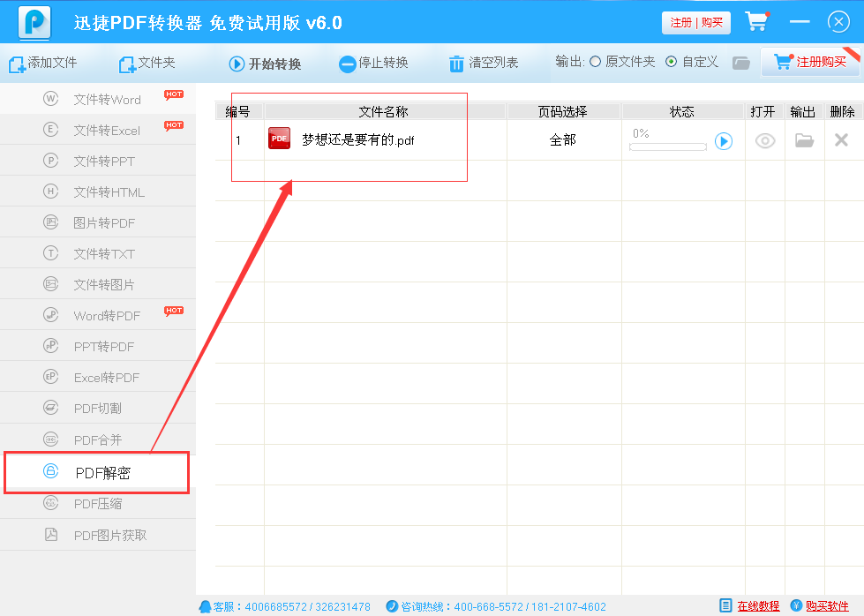The height and width of the screenshot is (616, 864).
Task: Click the 注册 | 购买 title bar button
Action: point(696,23)
